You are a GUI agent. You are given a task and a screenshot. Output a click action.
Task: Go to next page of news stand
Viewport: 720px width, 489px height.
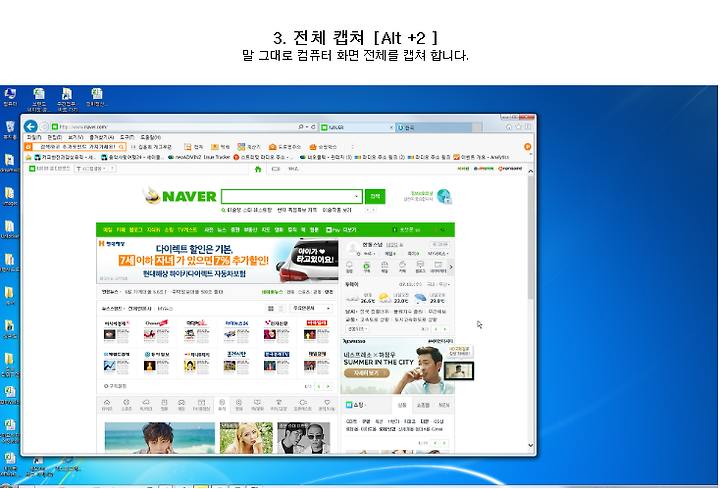point(328,386)
